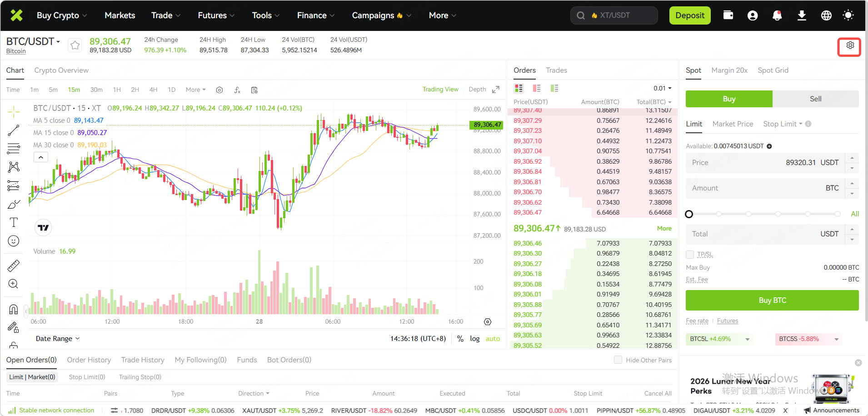
Task: Click the amount percentage slider handle
Action: pyautogui.click(x=689, y=214)
